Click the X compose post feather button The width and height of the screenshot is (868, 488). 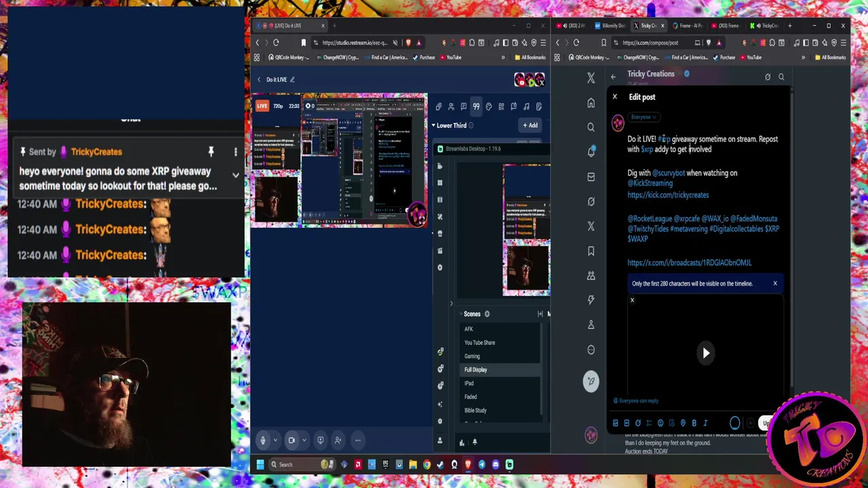click(591, 381)
